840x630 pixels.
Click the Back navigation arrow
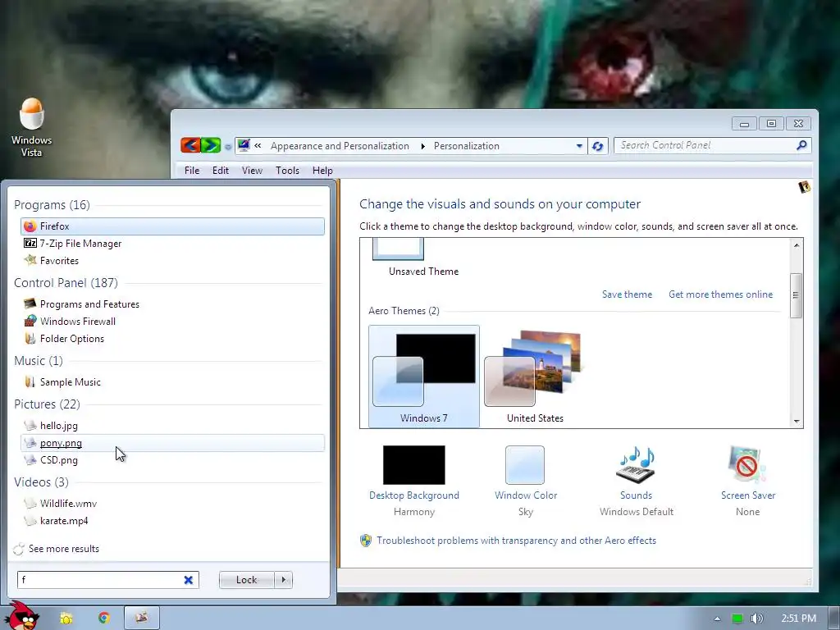[x=190, y=145]
